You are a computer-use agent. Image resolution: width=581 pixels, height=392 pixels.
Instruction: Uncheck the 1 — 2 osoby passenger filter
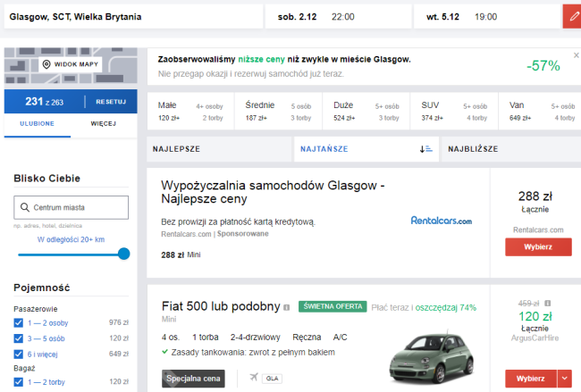point(19,322)
